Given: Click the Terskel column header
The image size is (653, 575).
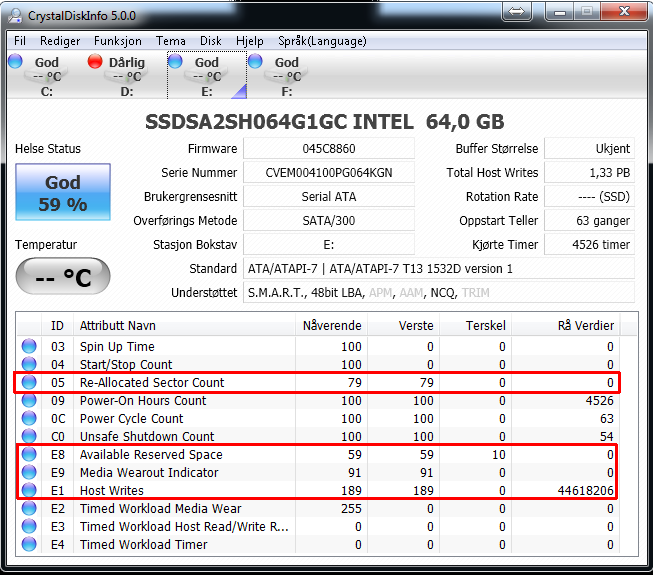Looking at the screenshot, I should [476, 325].
